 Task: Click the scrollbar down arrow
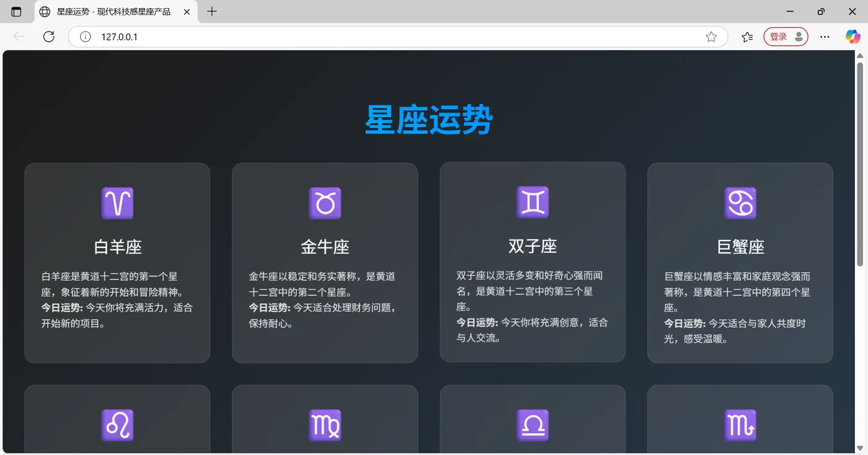[860, 448]
